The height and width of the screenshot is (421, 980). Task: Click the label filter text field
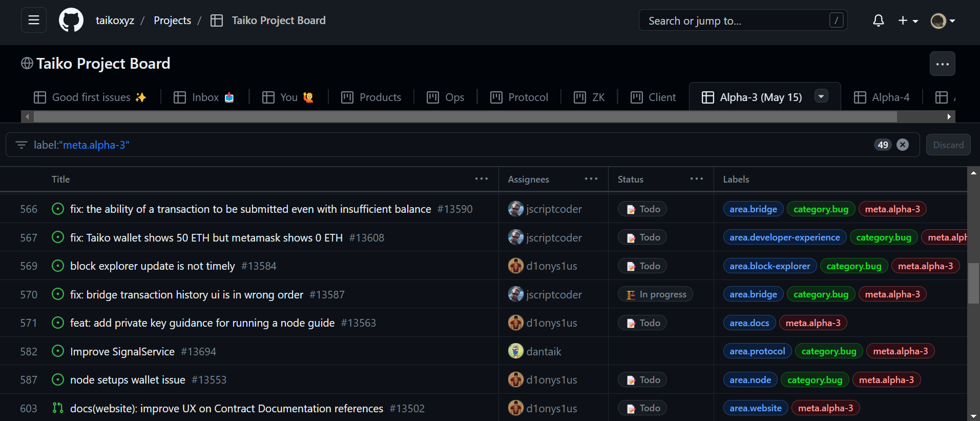[451, 145]
